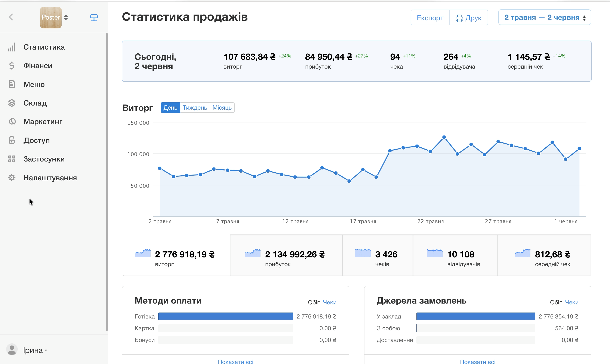Click the user avatar icon
Image resolution: width=610 pixels, height=364 pixels.
pyautogui.click(x=12, y=350)
